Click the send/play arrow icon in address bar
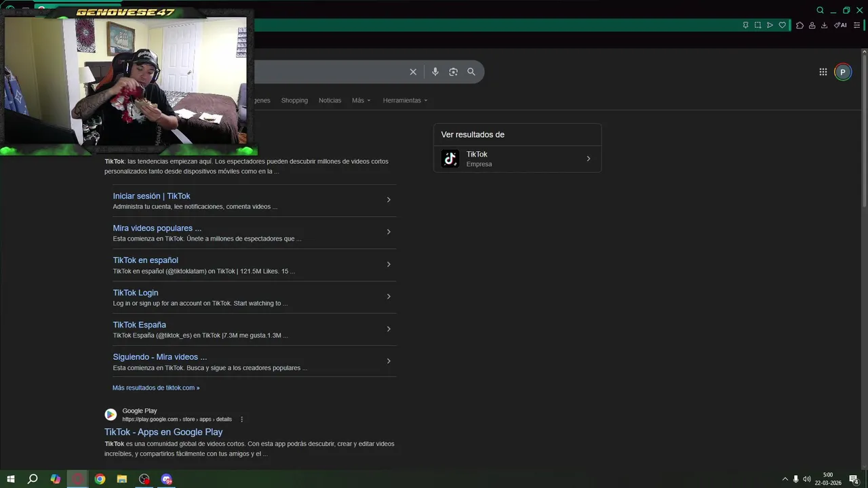Viewport: 868px width, 488px height. [x=770, y=25]
